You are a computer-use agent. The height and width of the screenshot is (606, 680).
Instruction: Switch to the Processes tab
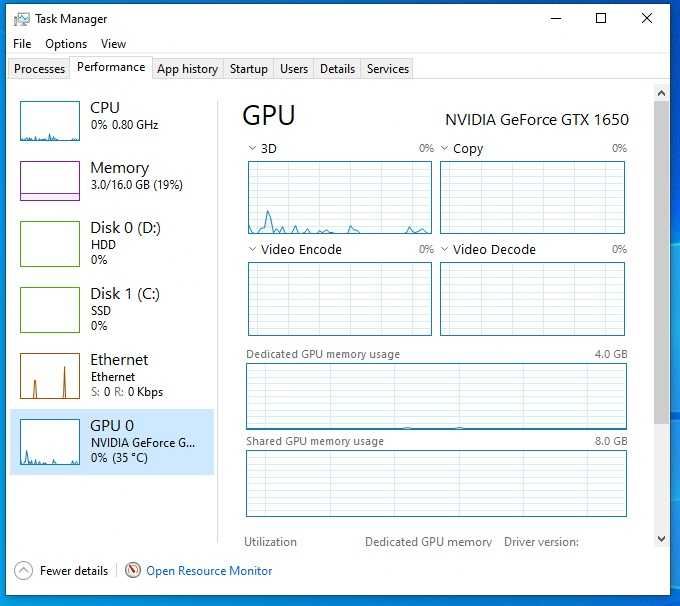[x=40, y=69]
